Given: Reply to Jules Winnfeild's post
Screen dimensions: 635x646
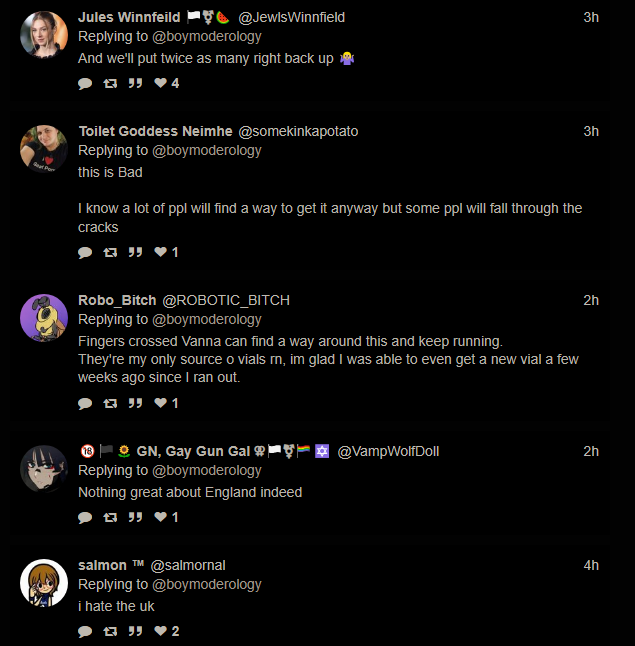Looking at the screenshot, I should pos(85,83).
